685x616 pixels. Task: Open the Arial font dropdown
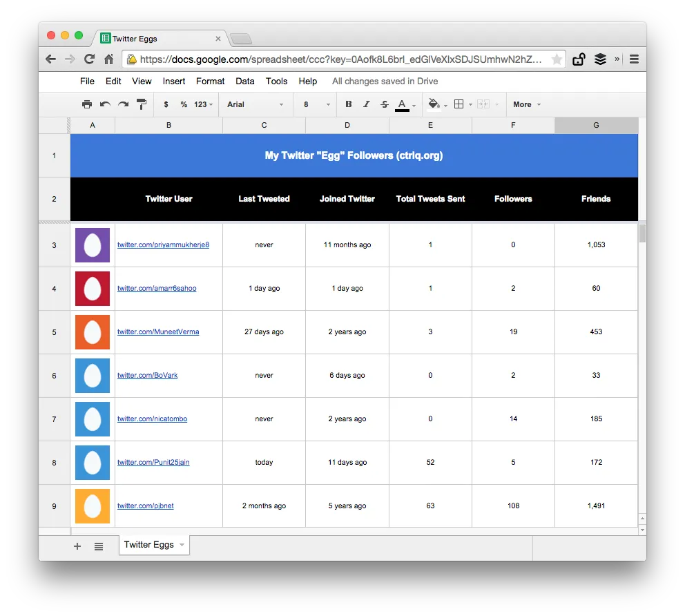pos(255,104)
